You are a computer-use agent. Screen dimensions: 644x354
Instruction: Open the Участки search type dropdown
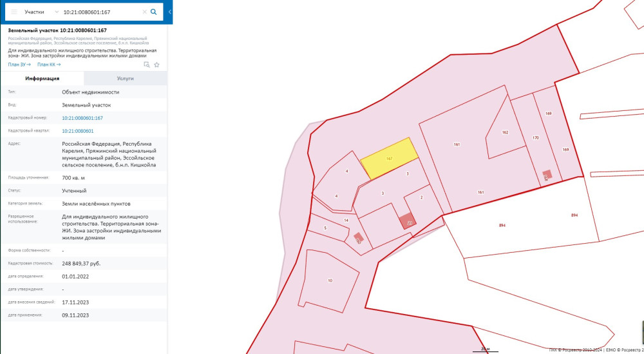coord(40,12)
